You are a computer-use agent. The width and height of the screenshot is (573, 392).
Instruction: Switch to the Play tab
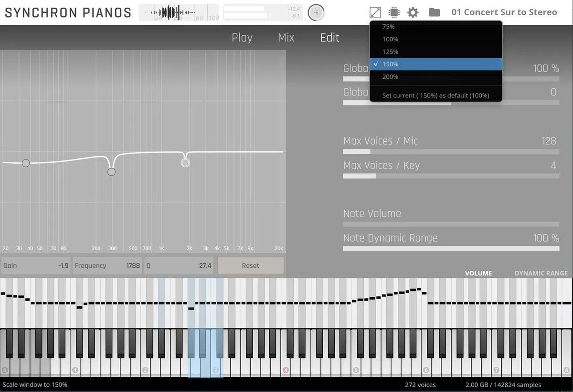pyautogui.click(x=242, y=37)
